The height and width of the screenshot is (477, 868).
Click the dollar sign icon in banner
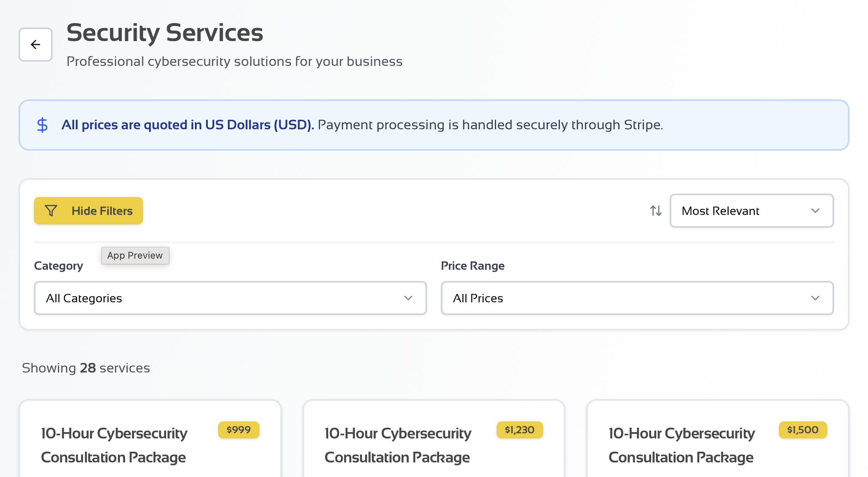42,125
